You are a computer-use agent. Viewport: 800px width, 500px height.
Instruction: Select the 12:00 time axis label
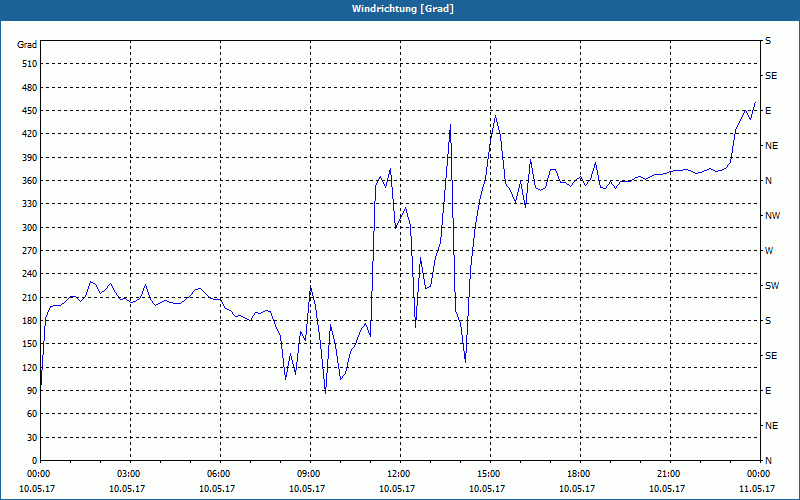tap(397, 474)
